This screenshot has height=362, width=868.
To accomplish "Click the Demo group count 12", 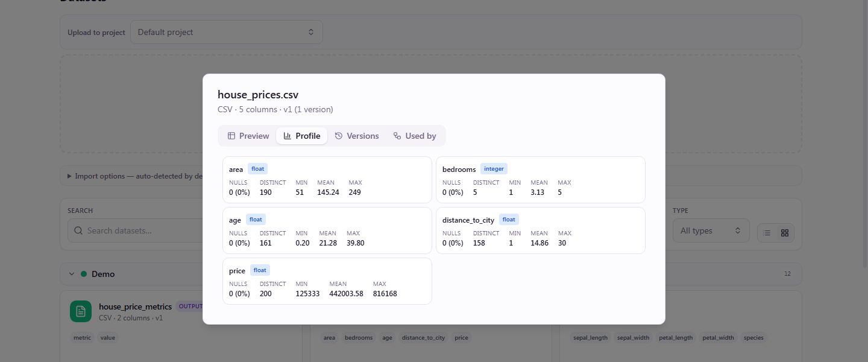I will (787, 274).
